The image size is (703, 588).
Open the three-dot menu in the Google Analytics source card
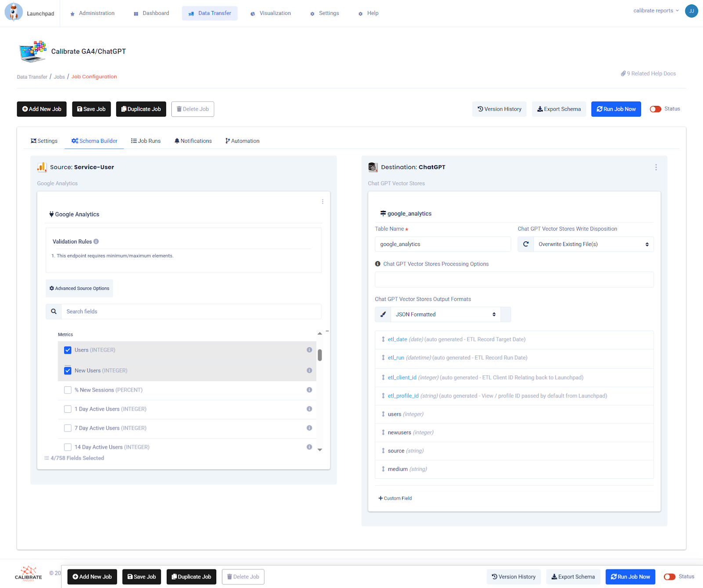pyautogui.click(x=323, y=202)
